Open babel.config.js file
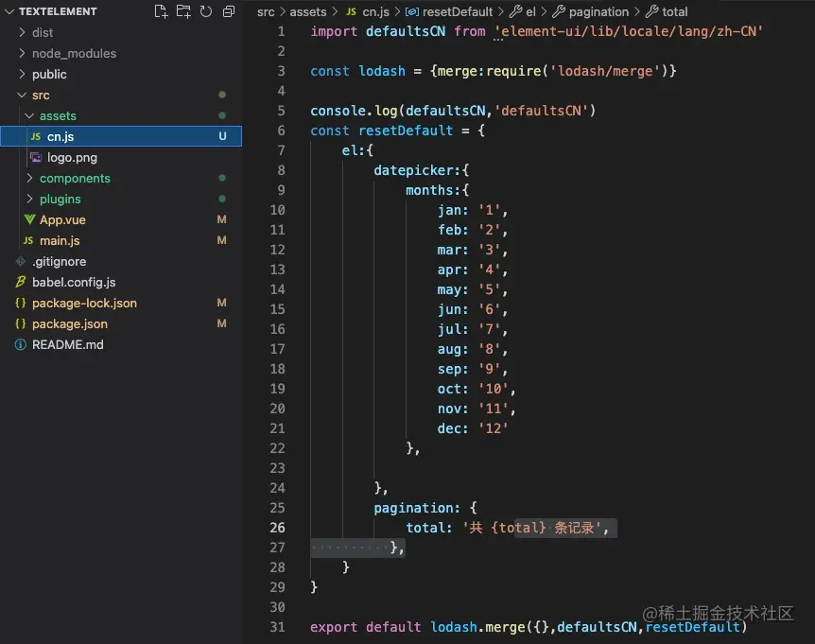The height and width of the screenshot is (644, 815). [74, 282]
